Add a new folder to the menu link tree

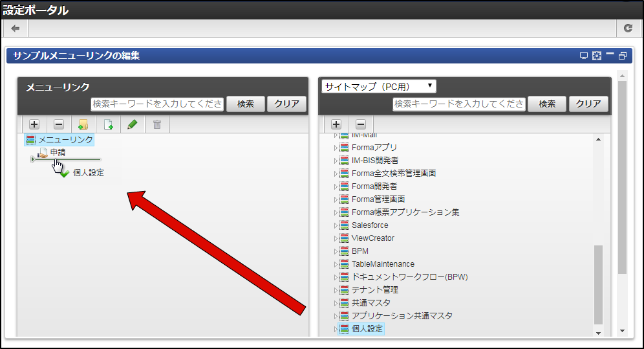[x=83, y=124]
